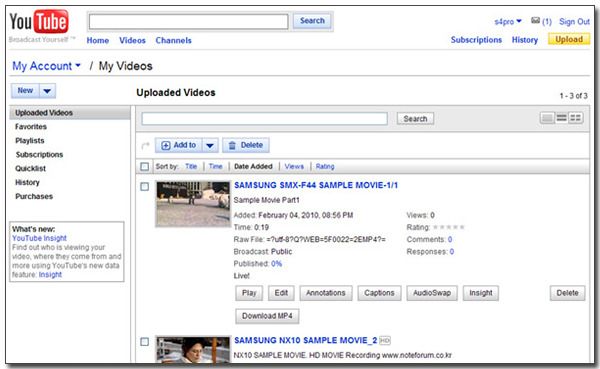Select History in the sidebar

tap(27, 182)
